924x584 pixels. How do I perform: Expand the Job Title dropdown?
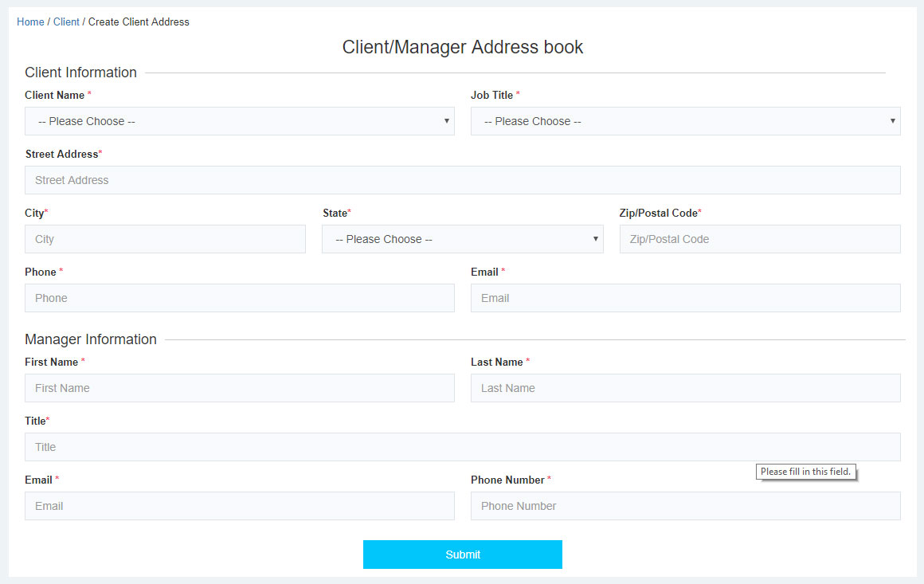[685, 121]
